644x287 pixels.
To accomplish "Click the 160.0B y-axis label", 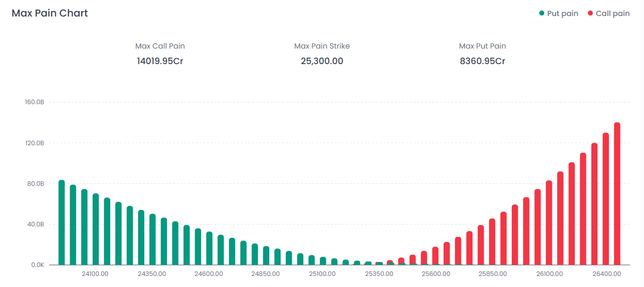I will tap(35, 102).
